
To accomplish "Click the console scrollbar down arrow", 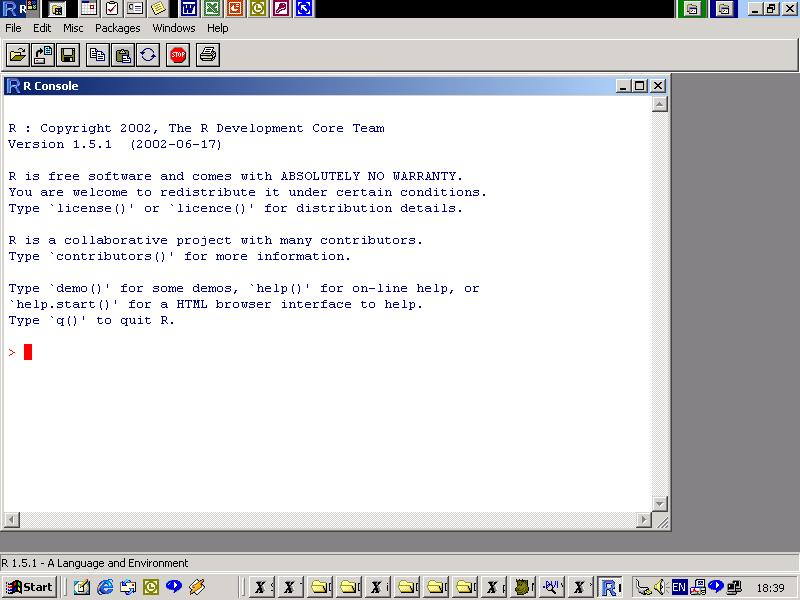I will click(x=660, y=504).
